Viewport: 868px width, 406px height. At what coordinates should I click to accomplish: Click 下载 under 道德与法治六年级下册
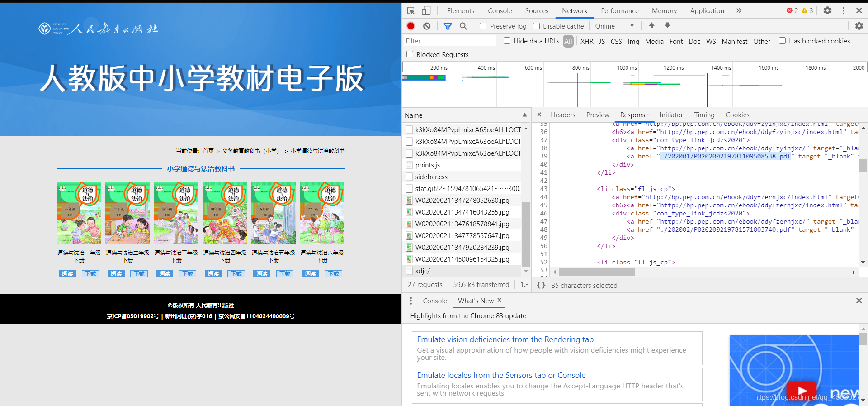click(333, 273)
